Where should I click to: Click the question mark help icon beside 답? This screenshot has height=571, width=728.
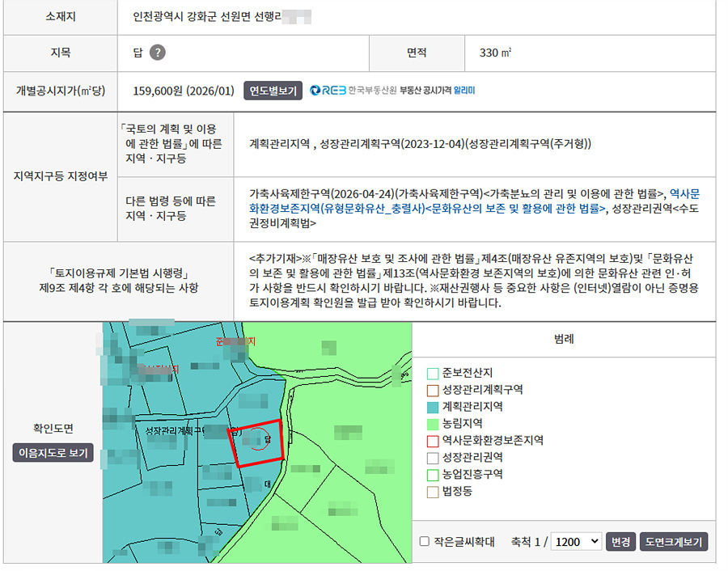click(158, 53)
